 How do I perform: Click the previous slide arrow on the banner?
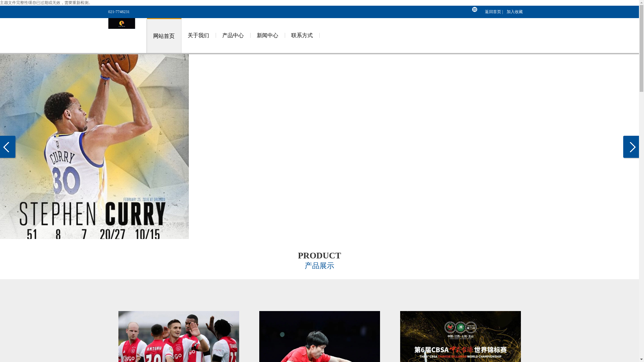[x=7, y=147]
